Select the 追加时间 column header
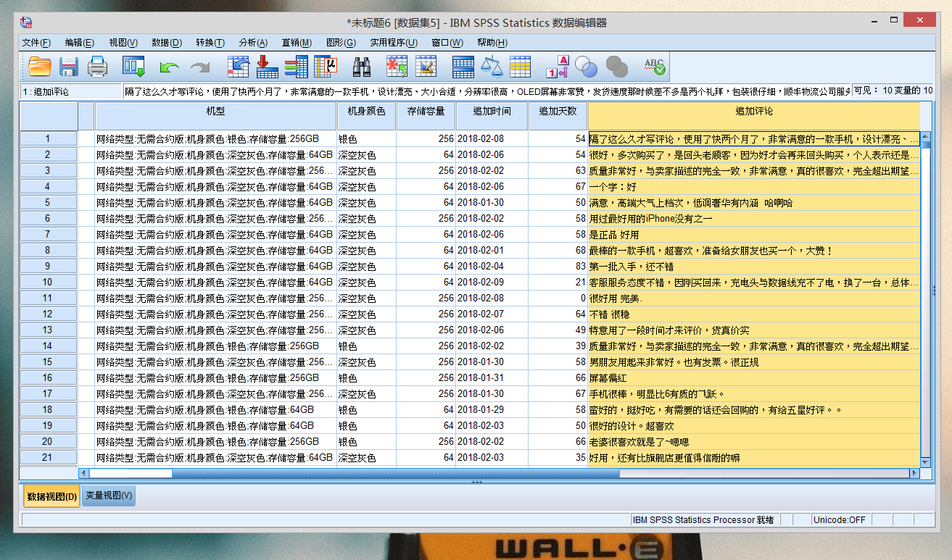The height and width of the screenshot is (560, 952). click(x=492, y=116)
